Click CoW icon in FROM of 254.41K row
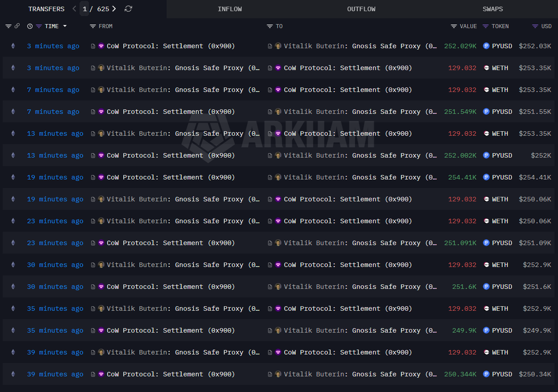The image size is (558, 392). click(101, 177)
